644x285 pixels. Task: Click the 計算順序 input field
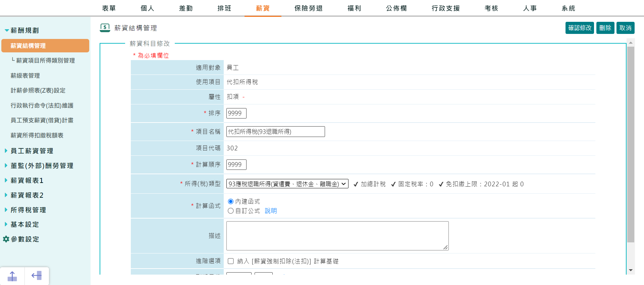click(236, 164)
